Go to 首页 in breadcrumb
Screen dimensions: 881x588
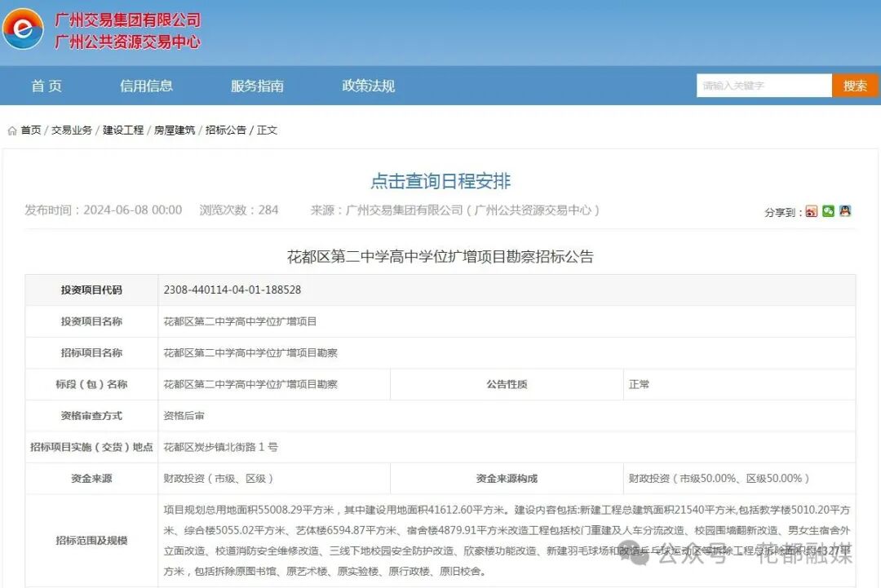click(31, 130)
